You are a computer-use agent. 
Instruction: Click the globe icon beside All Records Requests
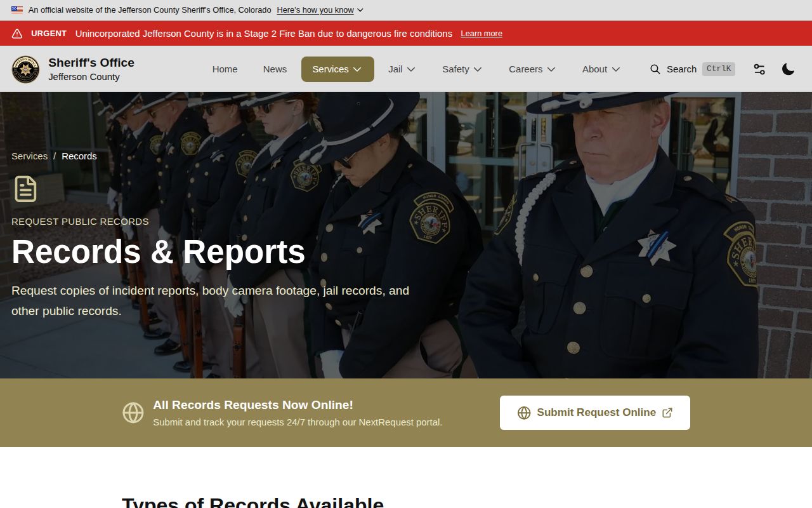[133, 413]
